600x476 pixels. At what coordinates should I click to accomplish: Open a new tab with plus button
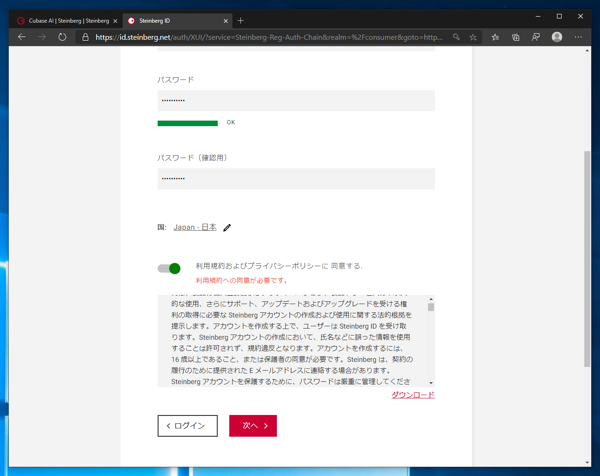[x=240, y=21]
